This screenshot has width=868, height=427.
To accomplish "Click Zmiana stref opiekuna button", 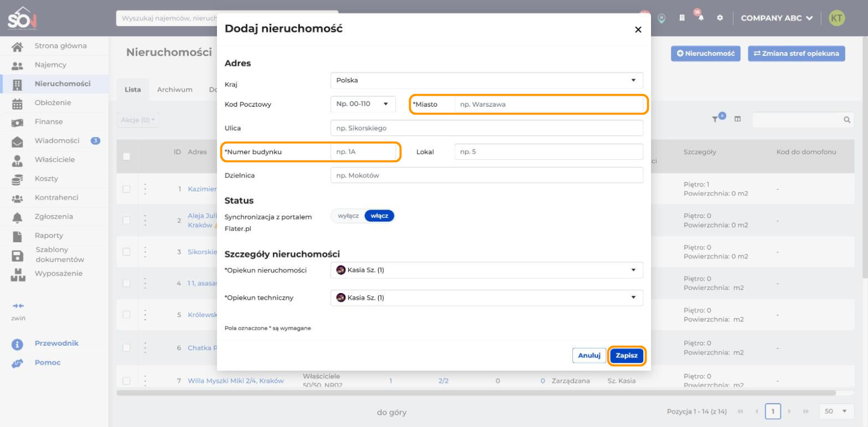I will click(x=797, y=54).
